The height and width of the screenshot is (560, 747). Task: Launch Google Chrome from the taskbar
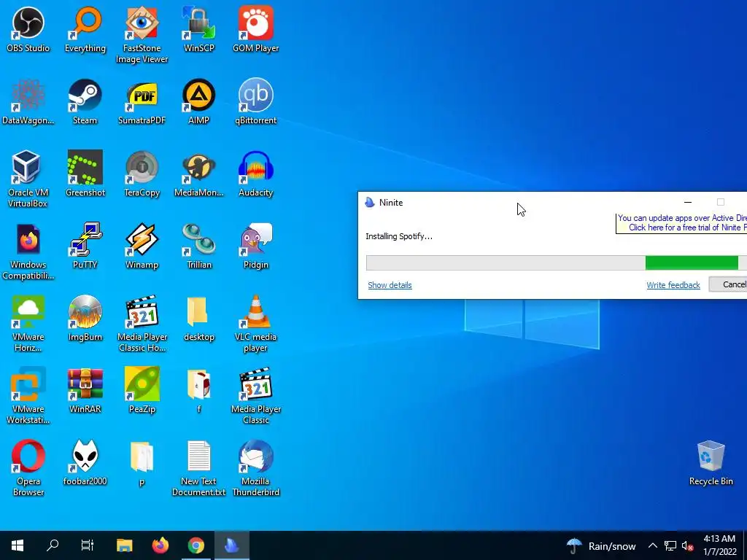pyautogui.click(x=196, y=545)
